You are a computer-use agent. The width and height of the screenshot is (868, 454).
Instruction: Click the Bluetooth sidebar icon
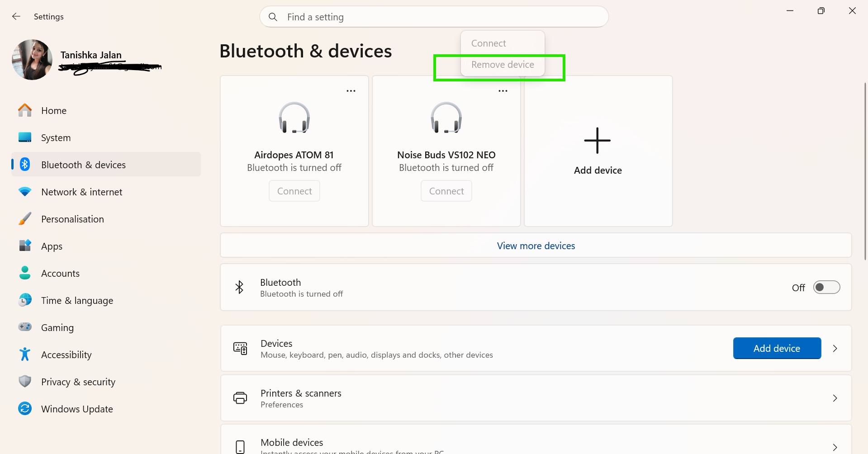pyautogui.click(x=25, y=165)
